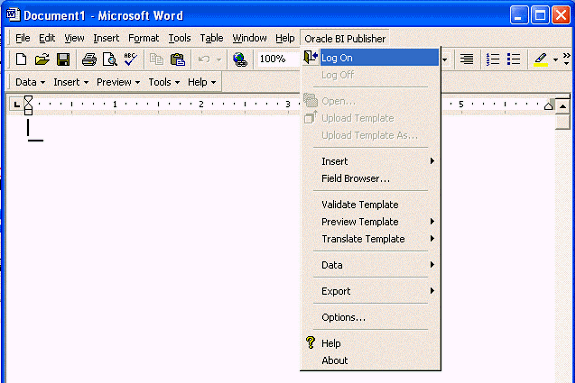Apply numbered list formatting
575x383 pixels.
[x=492, y=59]
